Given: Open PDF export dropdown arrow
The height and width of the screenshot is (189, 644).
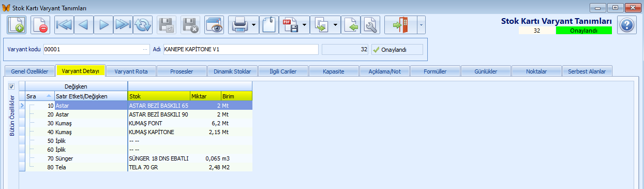Looking at the screenshot, I should (305, 25).
